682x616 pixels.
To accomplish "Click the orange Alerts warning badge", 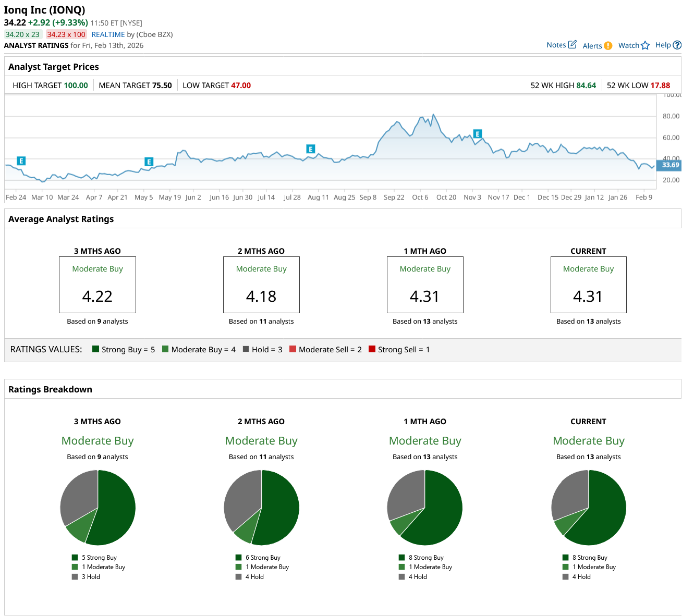I will pos(609,46).
